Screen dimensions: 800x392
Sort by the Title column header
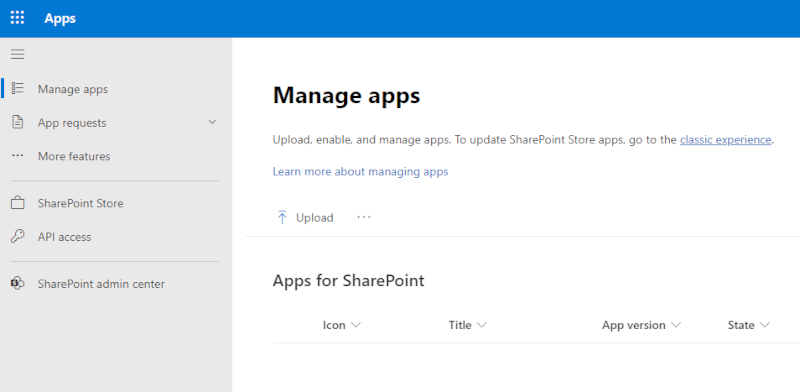(x=460, y=325)
